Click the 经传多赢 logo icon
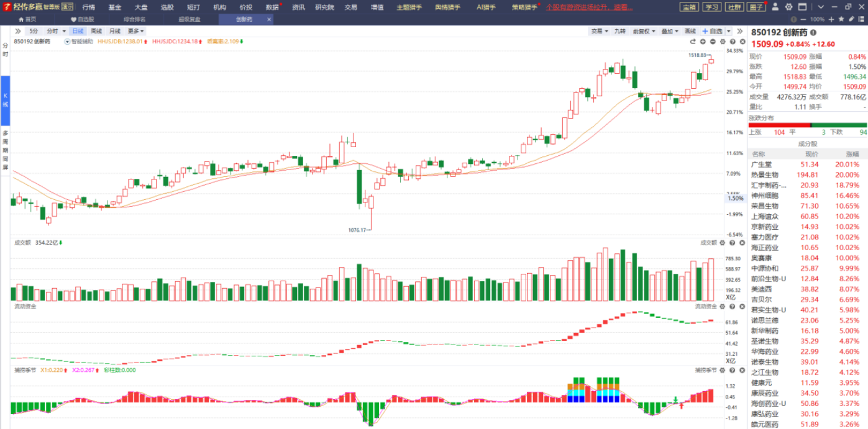The width and height of the screenshot is (868, 429). [x=6, y=7]
